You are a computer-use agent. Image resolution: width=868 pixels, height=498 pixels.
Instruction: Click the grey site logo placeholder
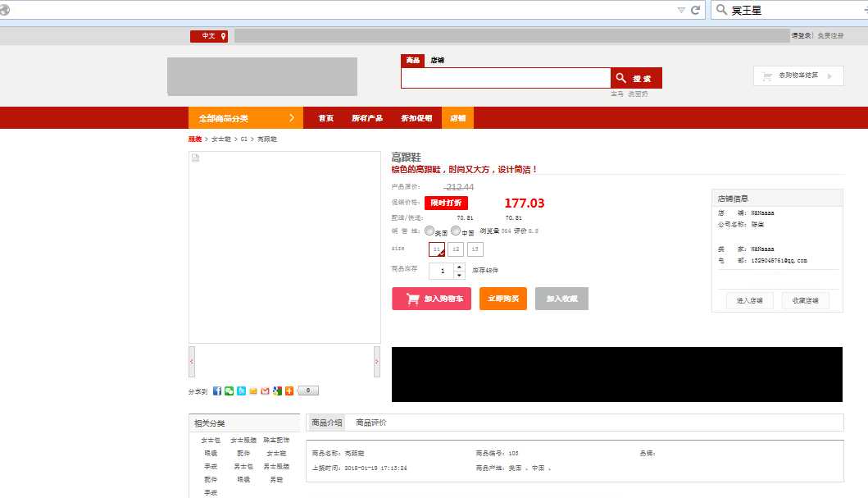tap(262, 76)
